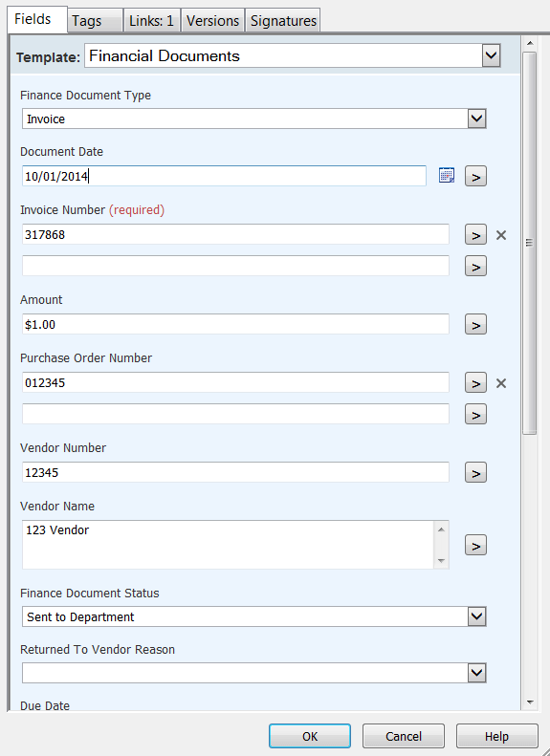Open the Finance Document Status dropdown
550x756 pixels.
tap(476, 616)
